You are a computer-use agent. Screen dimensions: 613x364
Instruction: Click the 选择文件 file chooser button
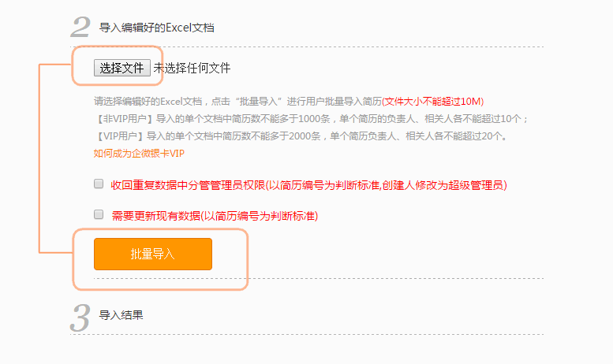[122, 68]
